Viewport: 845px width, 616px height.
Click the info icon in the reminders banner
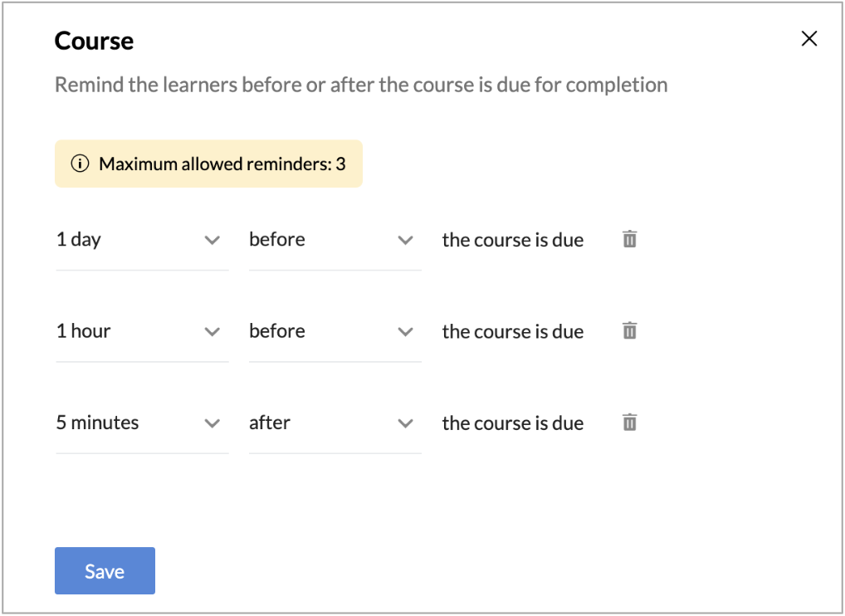coord(80,164)
